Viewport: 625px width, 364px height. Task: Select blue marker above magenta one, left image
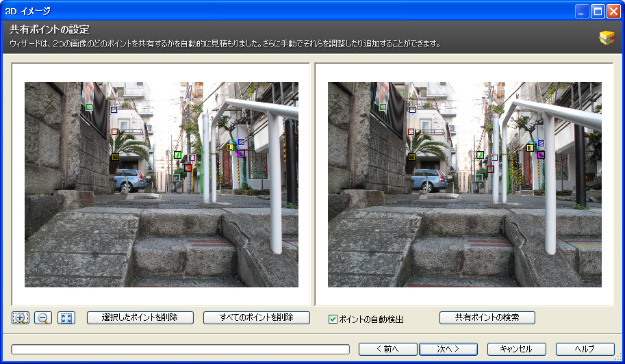tap(241, 142)
